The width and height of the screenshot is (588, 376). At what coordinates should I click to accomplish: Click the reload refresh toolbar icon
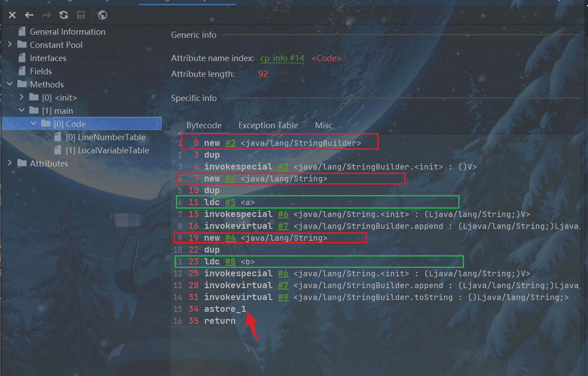click(64, 15)
